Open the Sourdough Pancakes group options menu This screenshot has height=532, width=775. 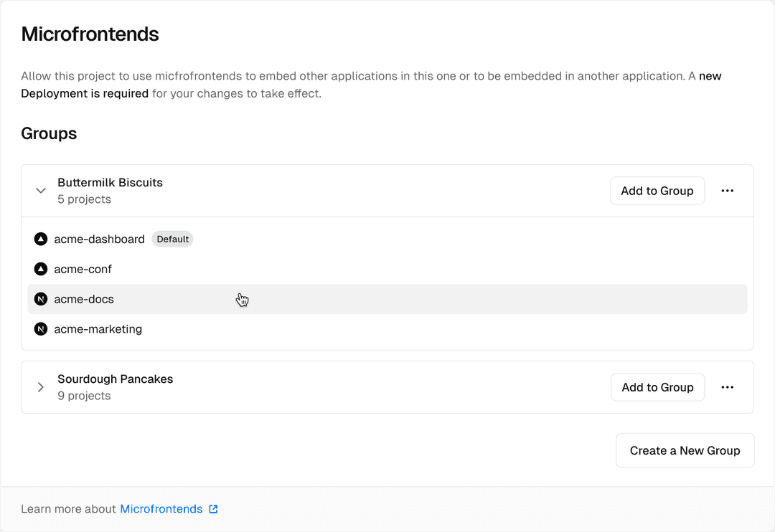coord(728,387)
